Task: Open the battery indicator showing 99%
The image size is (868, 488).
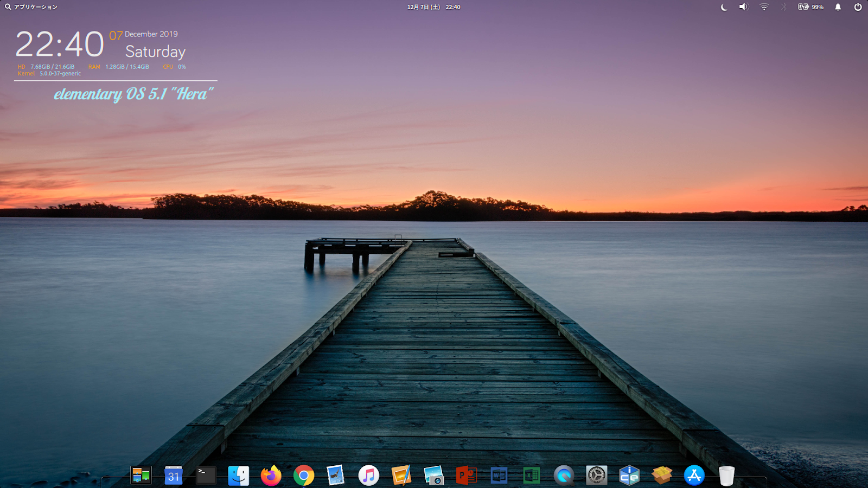Action: 810,7
